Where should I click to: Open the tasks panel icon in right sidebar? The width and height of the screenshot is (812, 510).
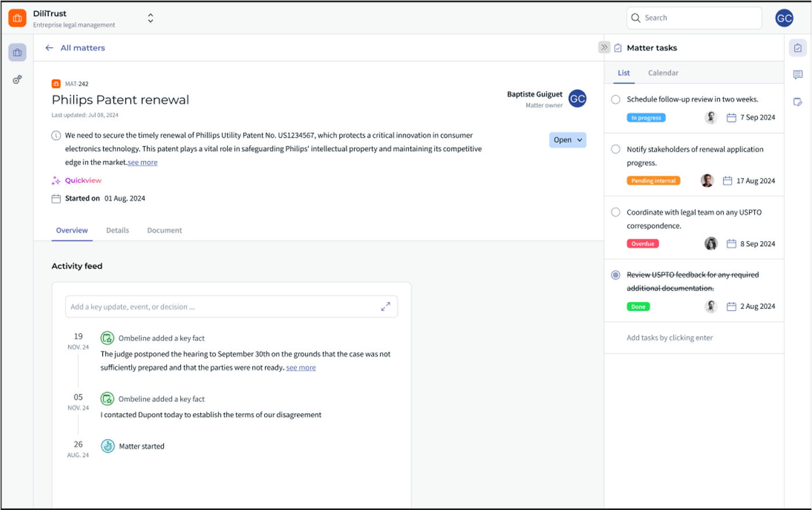coord(798,48)
